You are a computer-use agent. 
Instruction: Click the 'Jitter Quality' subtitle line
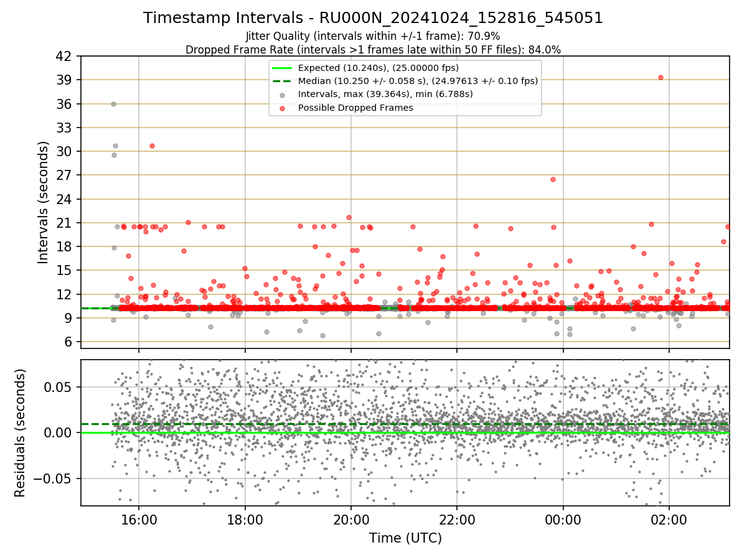(373, 36)
